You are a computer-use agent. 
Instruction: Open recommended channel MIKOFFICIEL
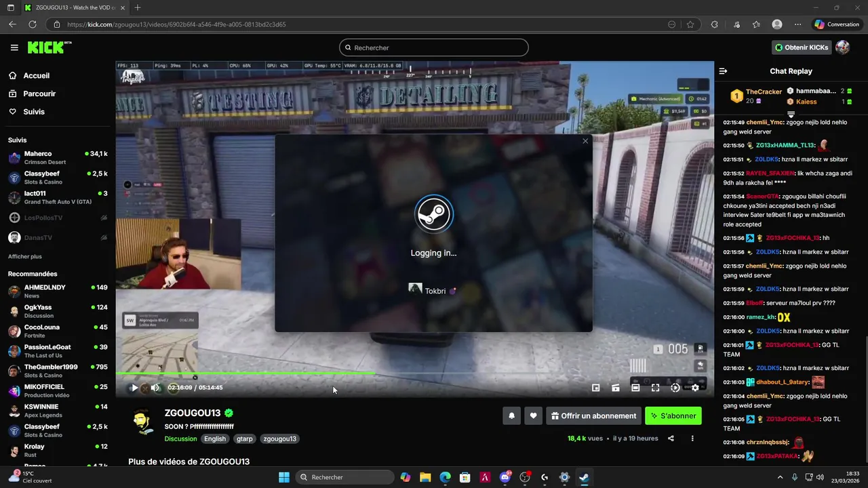coord(58,391)
